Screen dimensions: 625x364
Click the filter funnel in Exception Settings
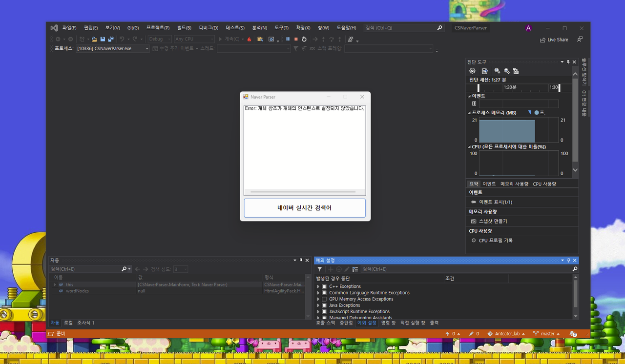[x=320, y=269]
